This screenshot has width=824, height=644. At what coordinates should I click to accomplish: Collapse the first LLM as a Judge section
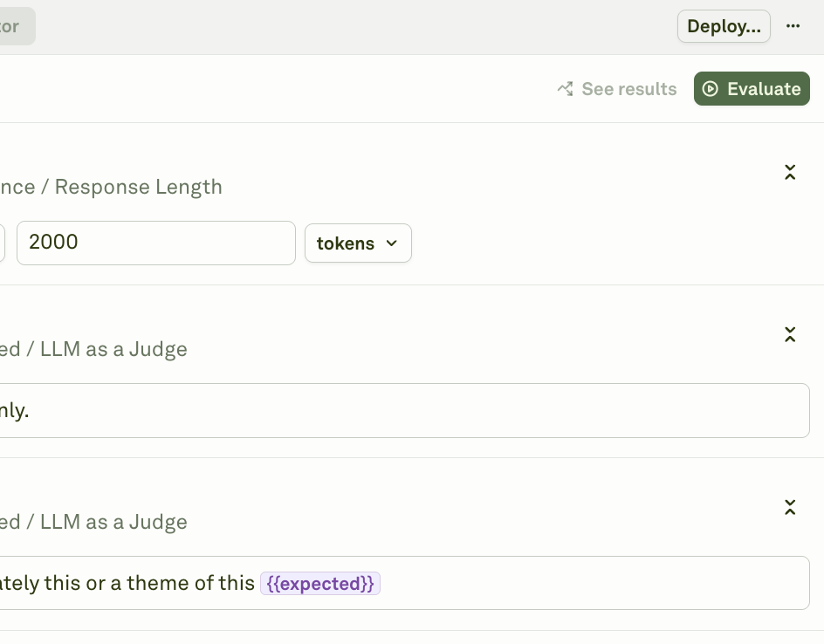click(x=790, y=334)
